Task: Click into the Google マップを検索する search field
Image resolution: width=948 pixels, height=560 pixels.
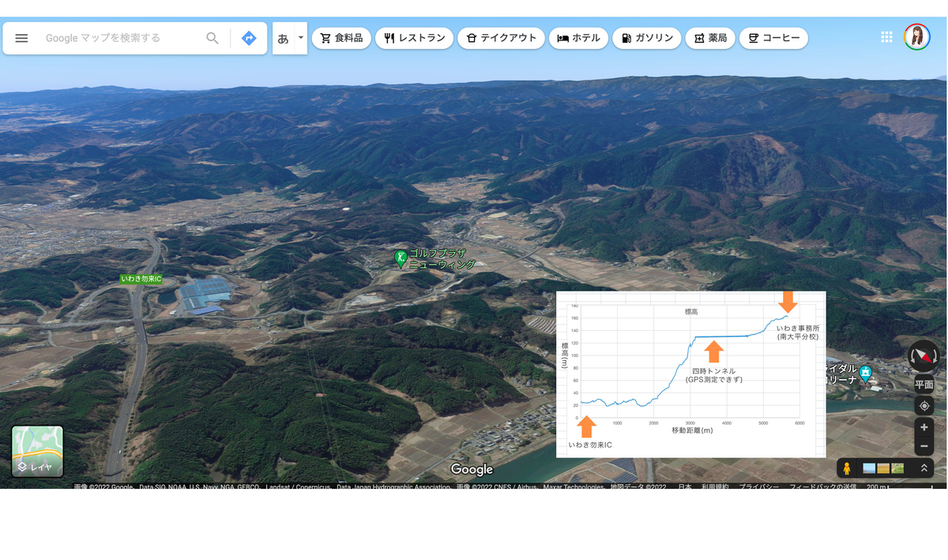Action: pos(118,38)
